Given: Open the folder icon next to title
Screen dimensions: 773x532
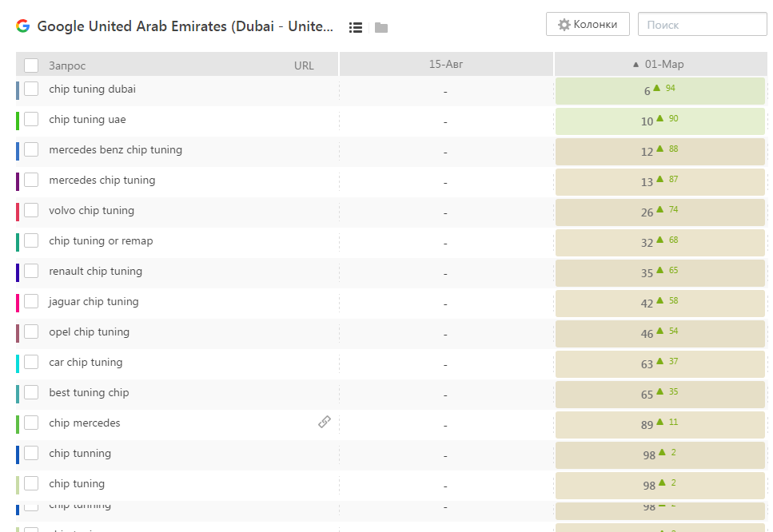Looking at the screenshot, I should point(381,28).
